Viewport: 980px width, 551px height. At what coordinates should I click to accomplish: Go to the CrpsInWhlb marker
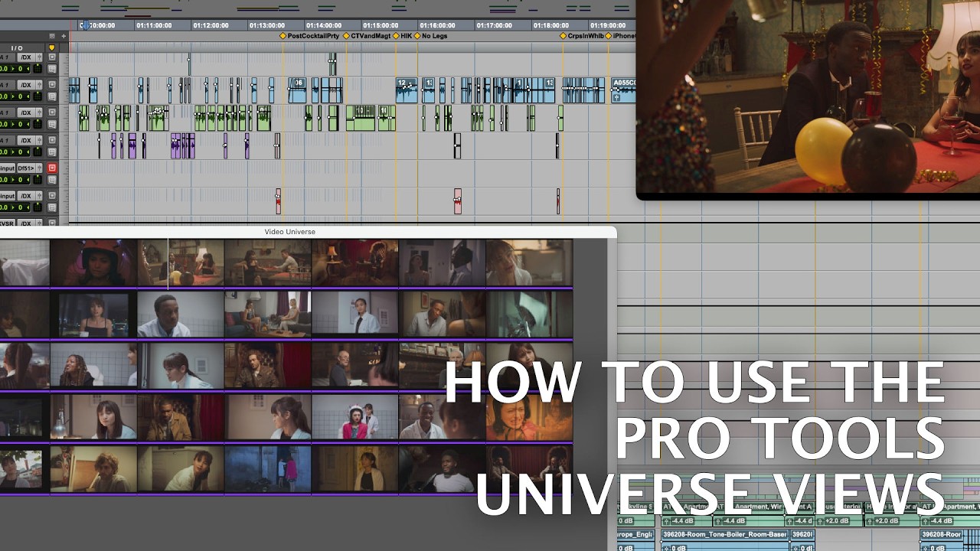pos(582,36)
